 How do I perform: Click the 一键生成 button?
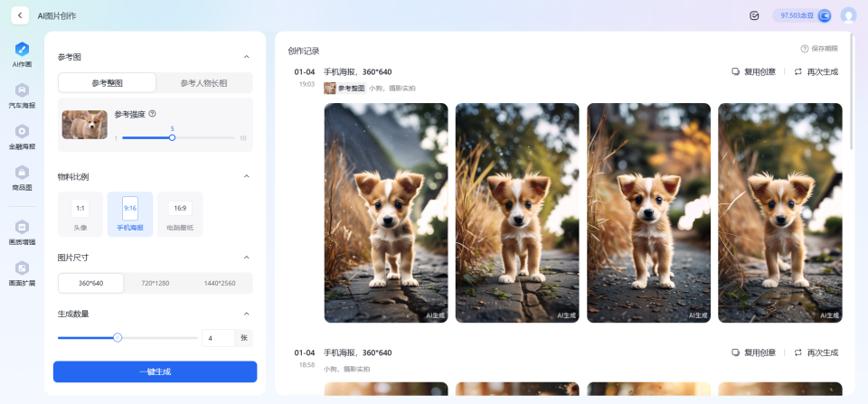point(155,371)
